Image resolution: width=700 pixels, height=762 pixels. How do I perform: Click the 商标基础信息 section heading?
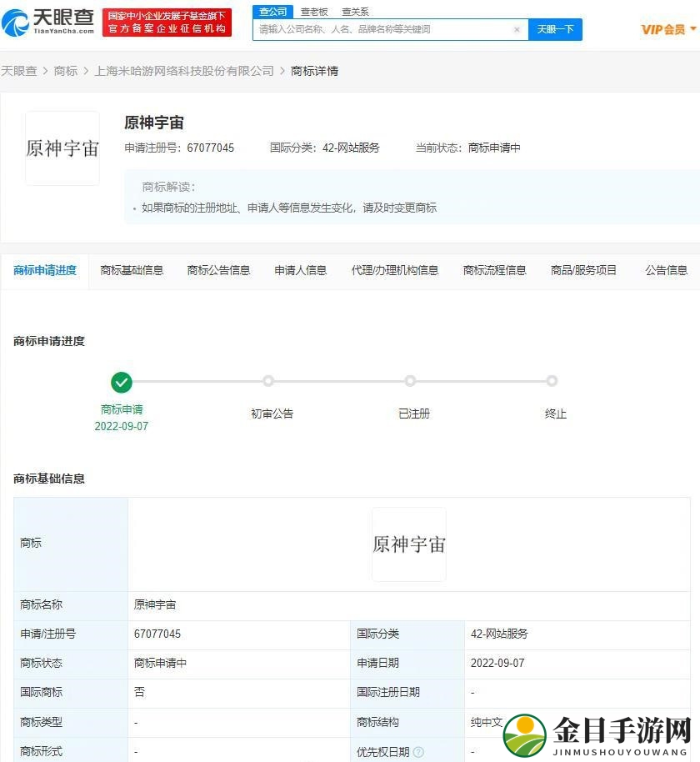click(49, 479)
